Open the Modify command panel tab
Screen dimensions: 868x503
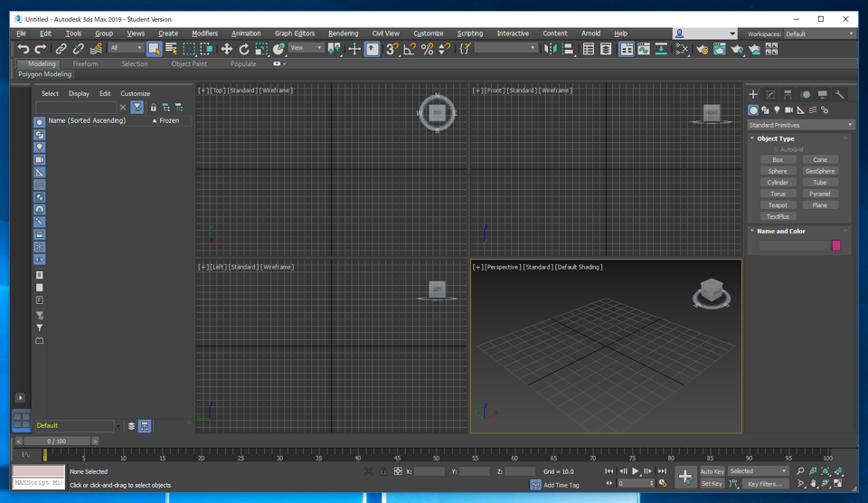[770, 95]
